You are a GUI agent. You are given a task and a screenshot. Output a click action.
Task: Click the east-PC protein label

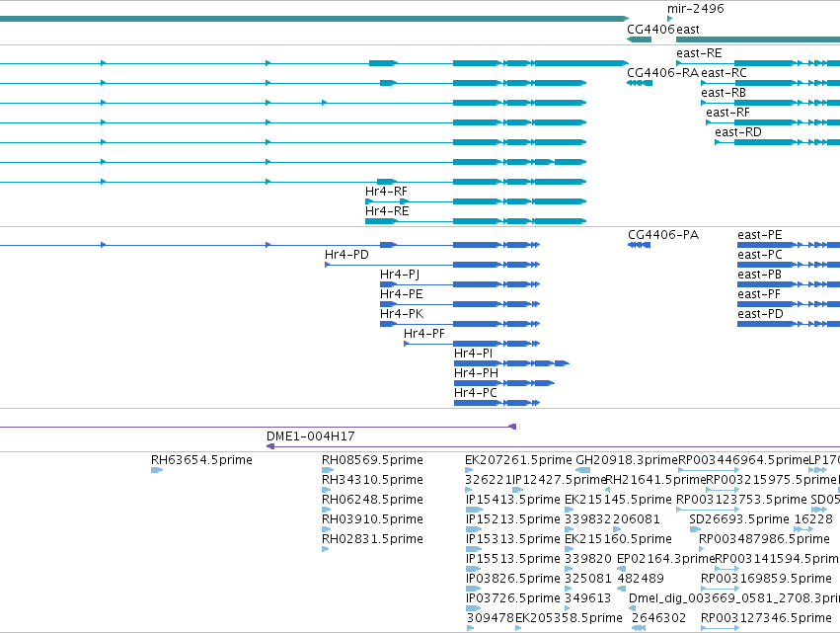(760, 255)
